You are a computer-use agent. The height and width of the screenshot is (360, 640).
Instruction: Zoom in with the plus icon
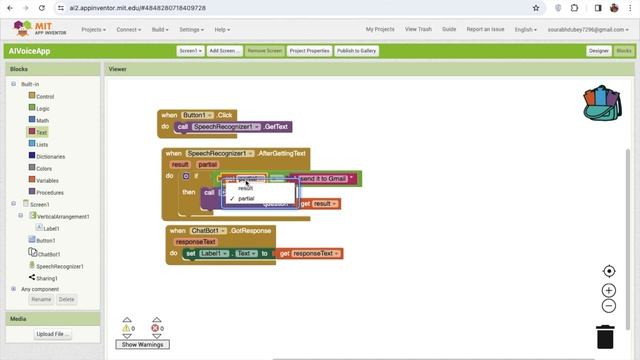[x=609, y=290]
